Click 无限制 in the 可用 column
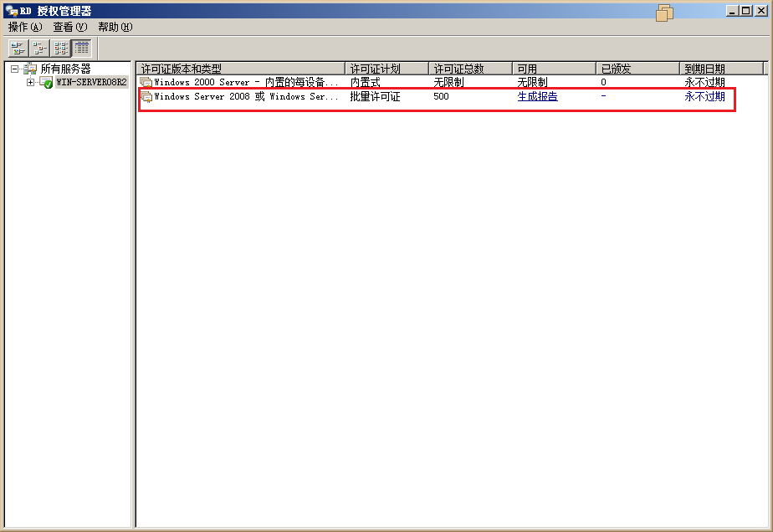 coord(532,82)
